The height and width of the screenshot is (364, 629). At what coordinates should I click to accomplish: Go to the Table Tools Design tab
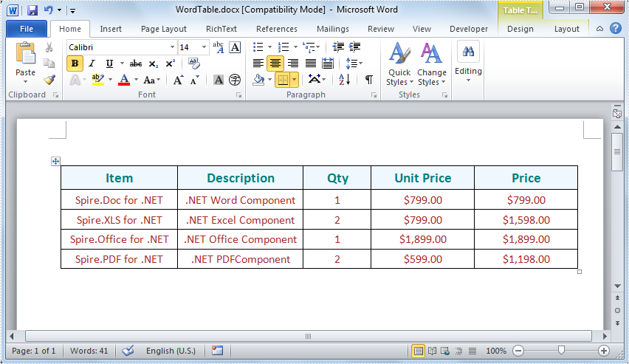tap(520, 29)
